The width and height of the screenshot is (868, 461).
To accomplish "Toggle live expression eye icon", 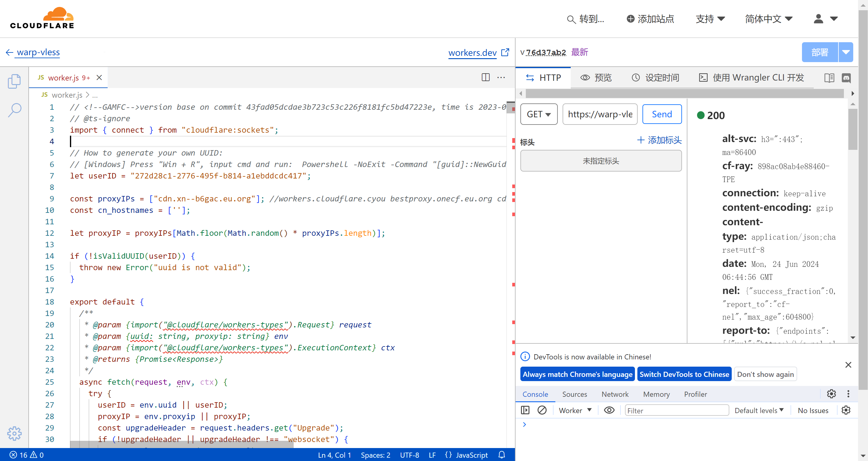I will (x=609, y=410).
